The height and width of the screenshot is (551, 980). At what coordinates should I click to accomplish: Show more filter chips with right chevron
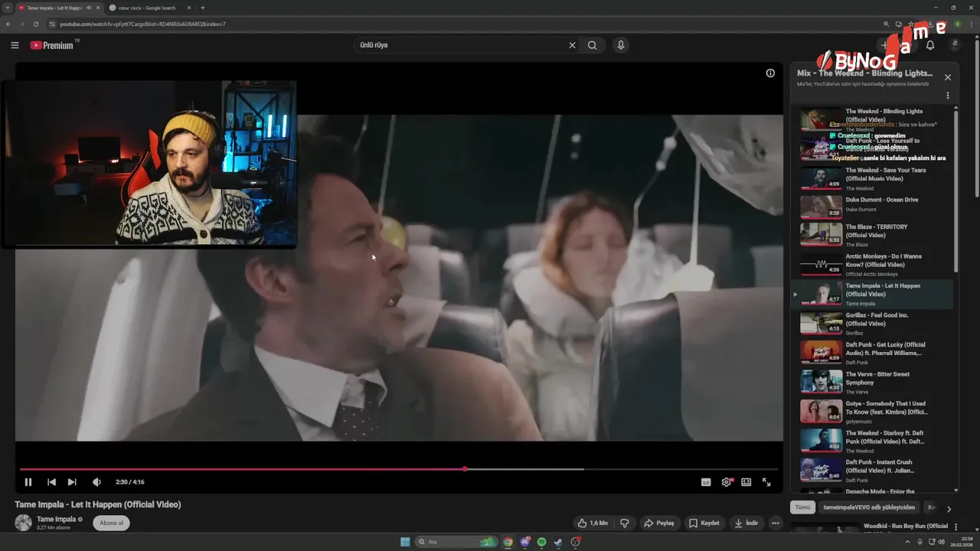click(x=949, y=509)
